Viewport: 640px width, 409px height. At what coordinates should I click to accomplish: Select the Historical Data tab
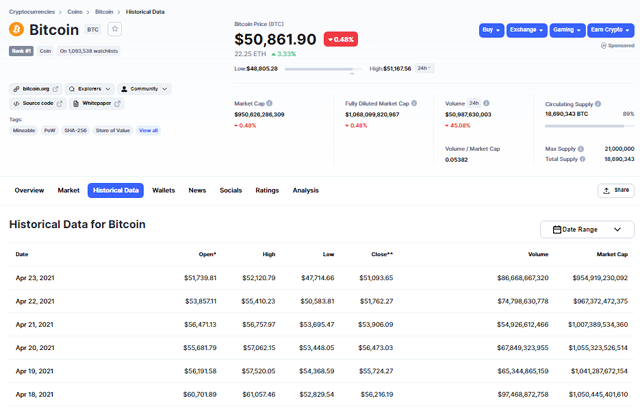(116, 191)
